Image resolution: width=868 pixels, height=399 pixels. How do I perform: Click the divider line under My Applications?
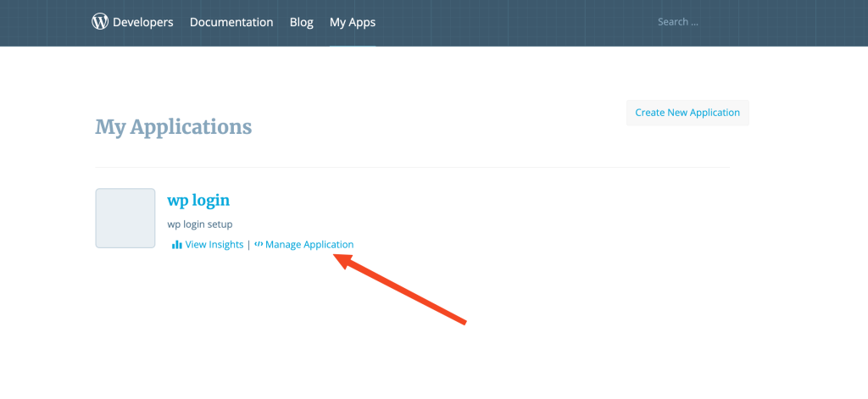411,167
